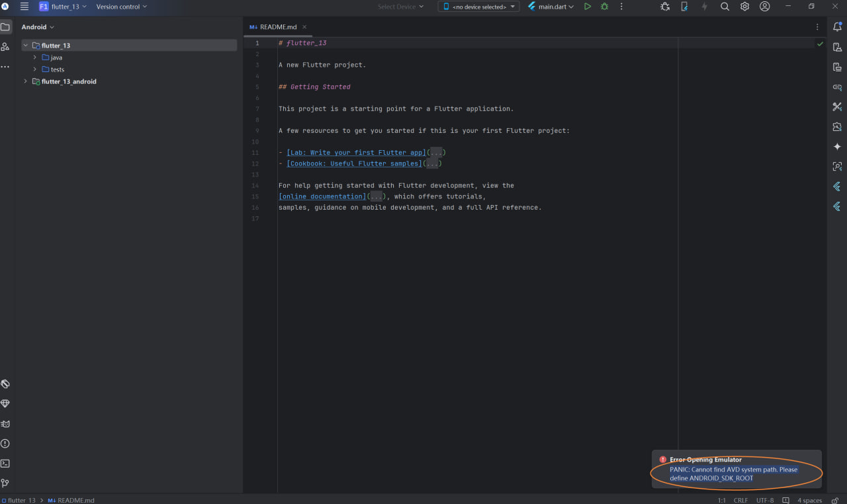Attach debugger to Android process icon
The width and height of the screenshot is (847, 504).
pyautogui.click(x=665, y=7)
